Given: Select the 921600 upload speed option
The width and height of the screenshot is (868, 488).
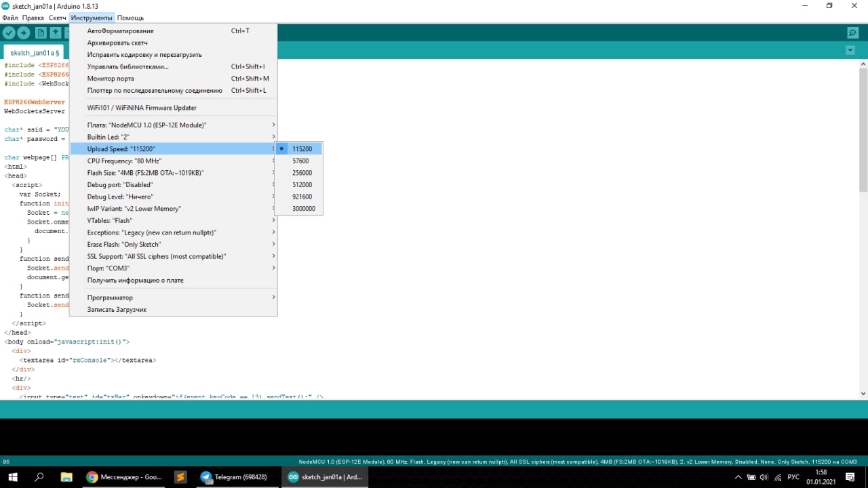Looking at the screenshot, I should click(x=299, y=197).
